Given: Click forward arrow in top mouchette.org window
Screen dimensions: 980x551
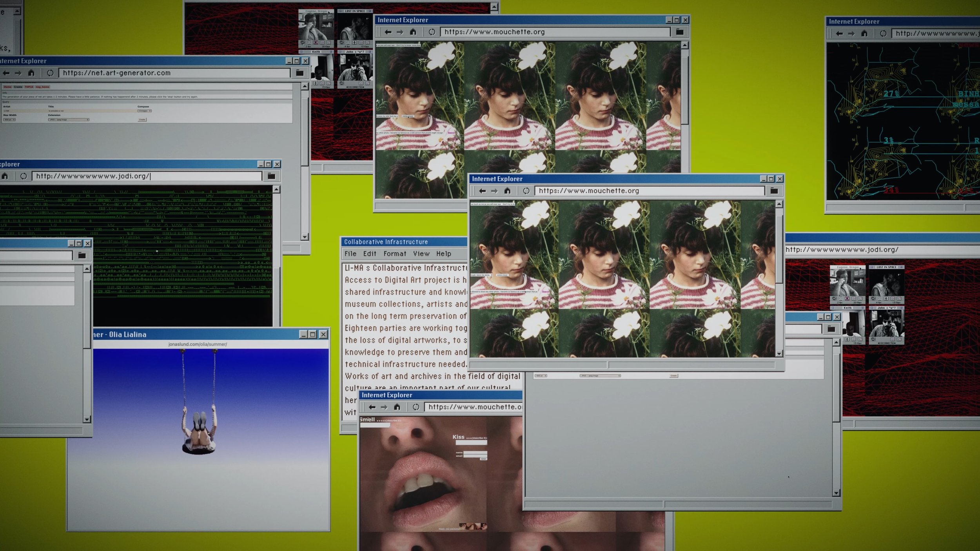Looking at the screenshot, I should click(x=400, y=32).
